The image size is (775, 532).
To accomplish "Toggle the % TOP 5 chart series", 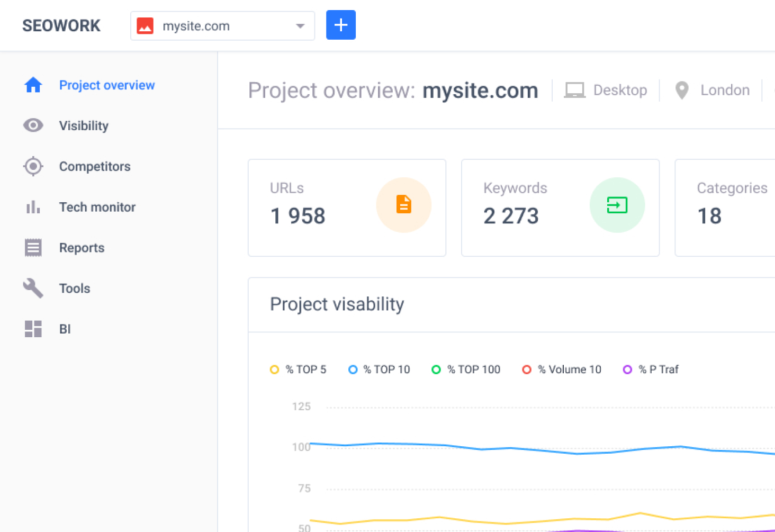I will pos(299,369).
